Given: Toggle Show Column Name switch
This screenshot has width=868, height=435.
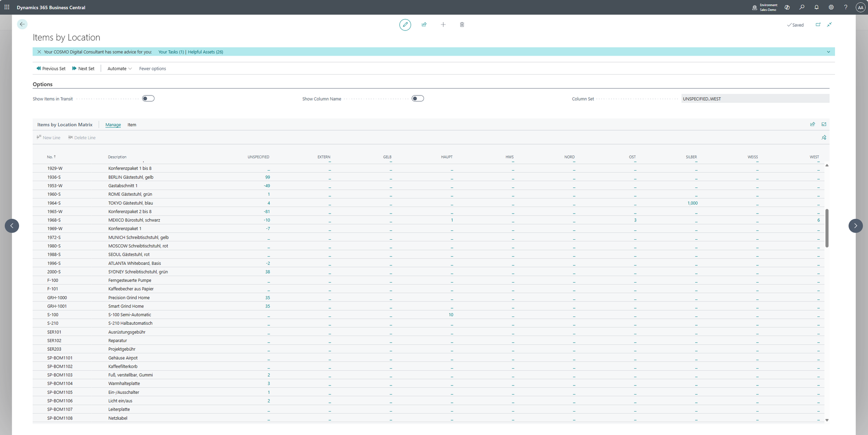Looking at the screenshot, I should tap(418, 99).
